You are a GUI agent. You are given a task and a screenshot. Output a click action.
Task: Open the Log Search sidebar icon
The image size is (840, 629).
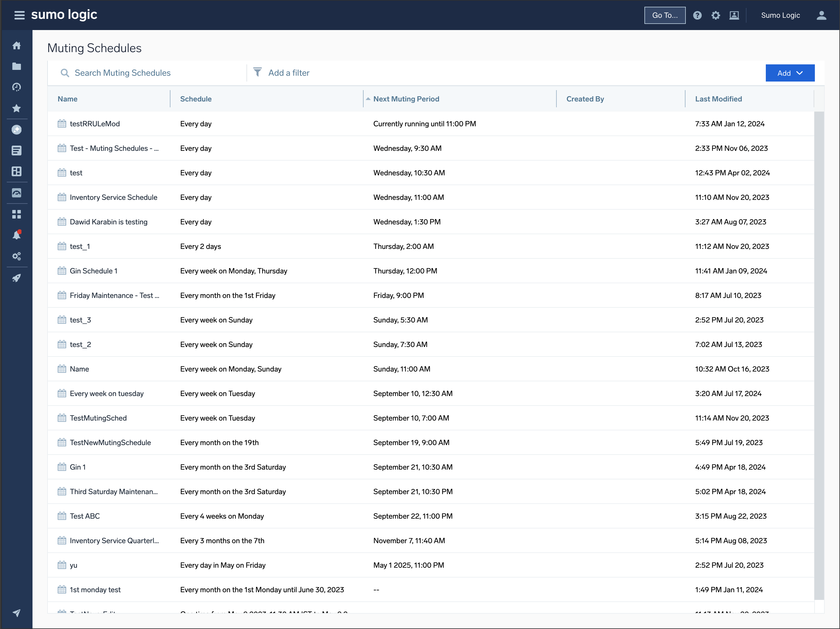(x=17, y=150)
